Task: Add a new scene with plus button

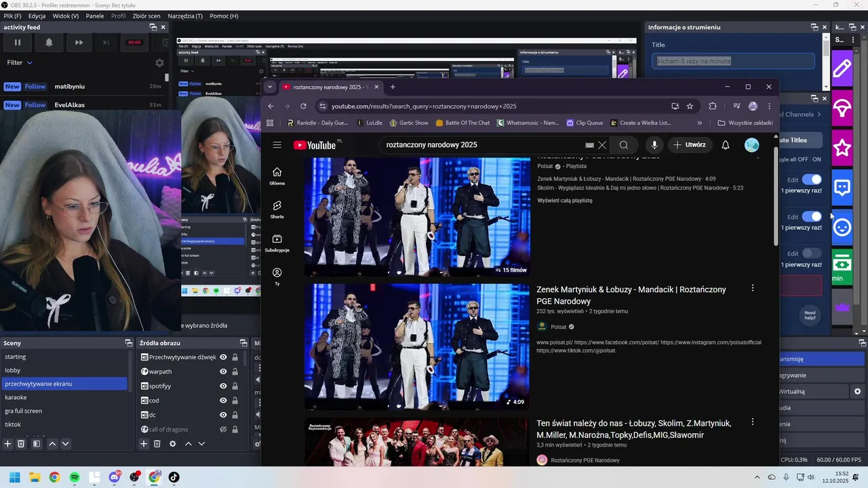Action: pyautogui.click(x=8, y=444)
